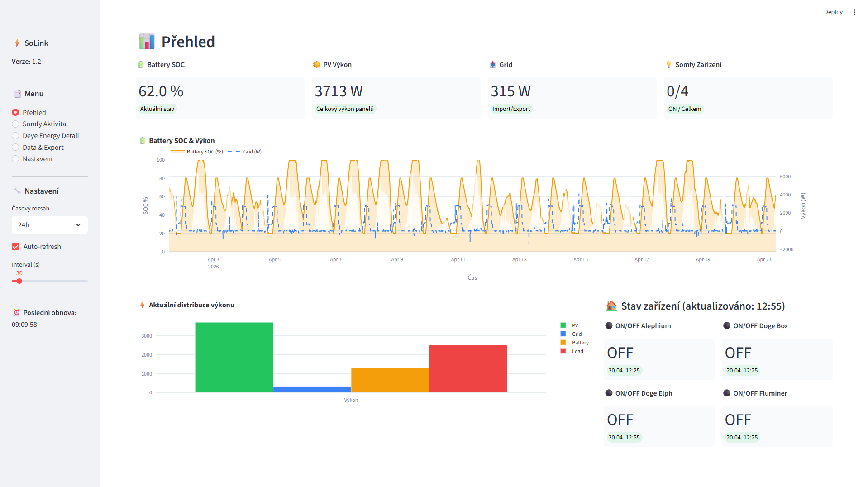The height and width of the screenshot is (487, 868).
Task: Uncheck the Auto-refresh checkbox
Action: (x=15, y=247)
